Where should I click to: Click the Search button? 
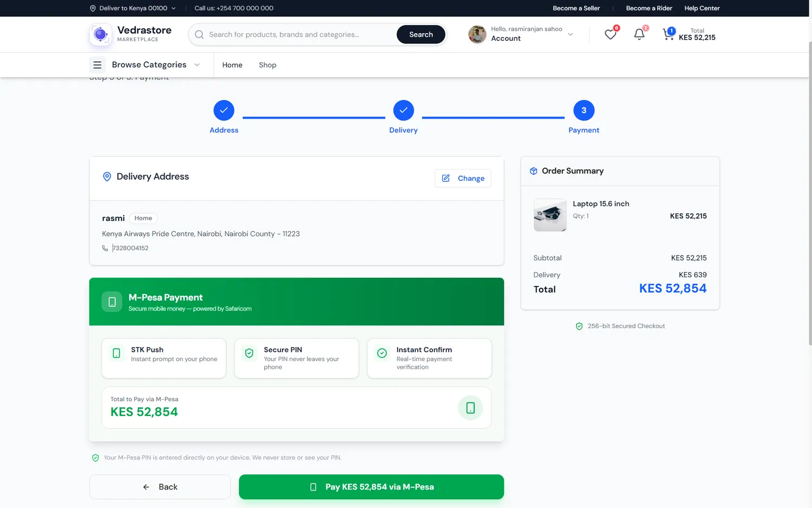click(x=421, y=35)
